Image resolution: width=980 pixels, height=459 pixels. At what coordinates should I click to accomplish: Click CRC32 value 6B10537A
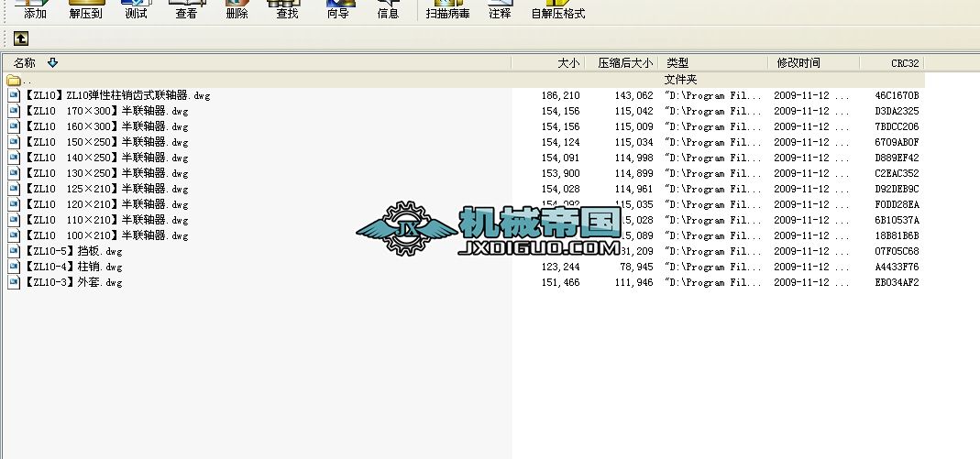[897, 220]
